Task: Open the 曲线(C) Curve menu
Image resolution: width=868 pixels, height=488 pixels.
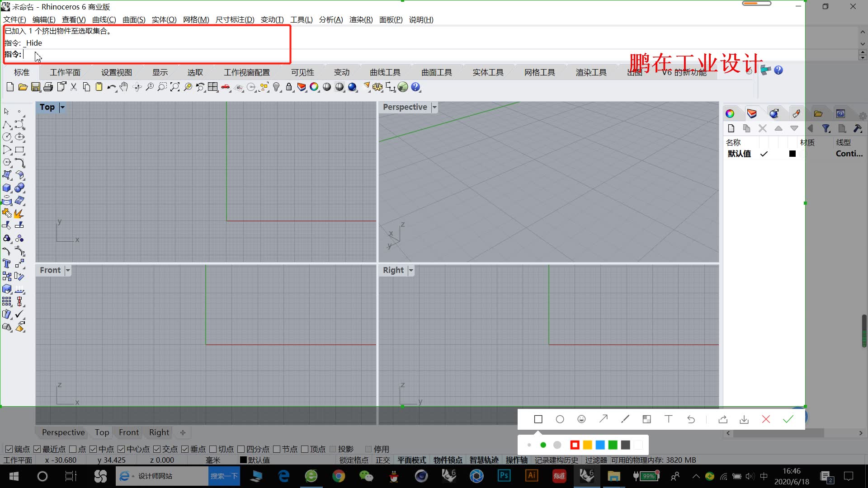Action: coord(104,20)
